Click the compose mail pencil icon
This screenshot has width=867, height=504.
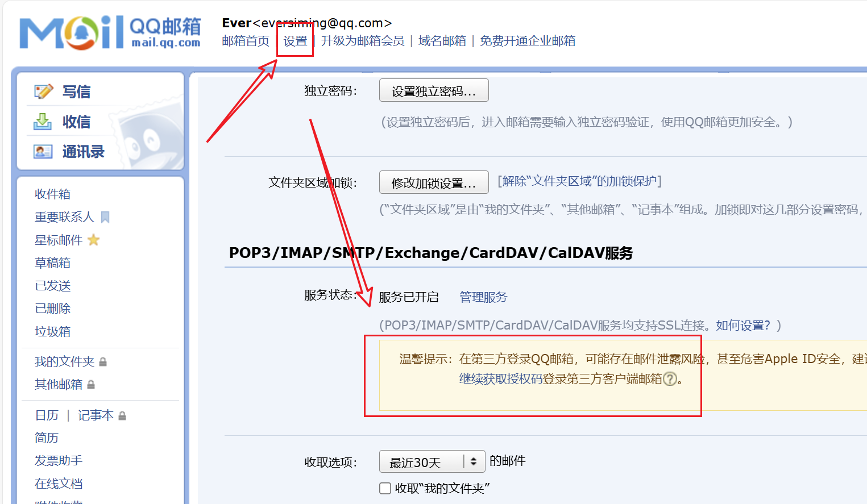coord(44,91)
